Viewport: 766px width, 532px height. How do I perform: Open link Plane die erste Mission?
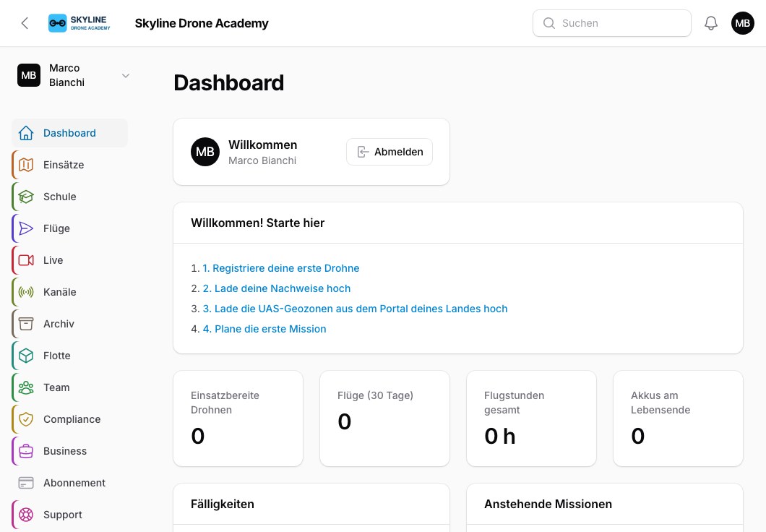264,329
